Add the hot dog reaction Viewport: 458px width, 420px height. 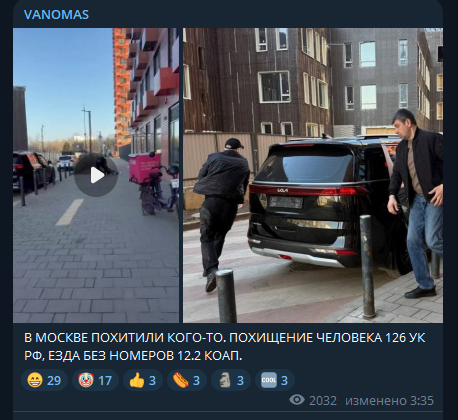(187, 380)
